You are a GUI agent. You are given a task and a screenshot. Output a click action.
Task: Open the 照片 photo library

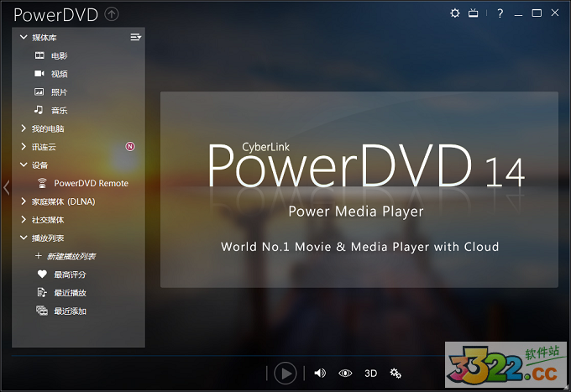pyautogui.click(x=59, y=92)
